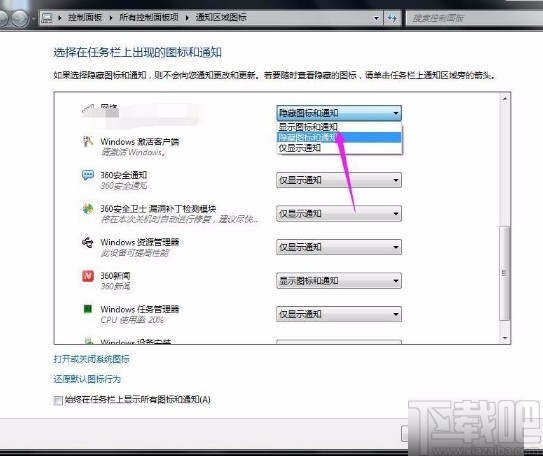The width and height of the screenshot is (543, 456).
Task: Click the 360安全通知 chat bubble icon
Action: (x=88, y=175)
